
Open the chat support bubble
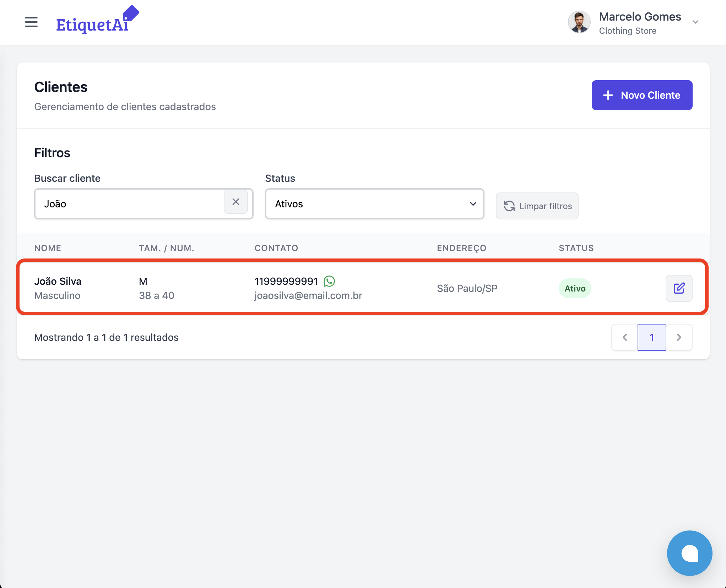pyautogui.click(x=689, y=553)
